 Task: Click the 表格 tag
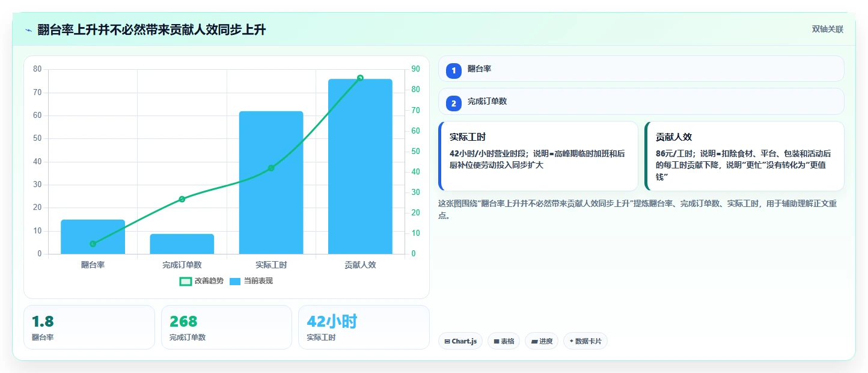coord(504,341)
